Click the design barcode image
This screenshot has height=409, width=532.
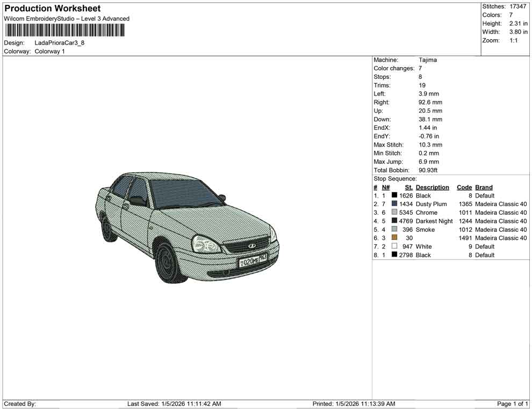(64, 31)
